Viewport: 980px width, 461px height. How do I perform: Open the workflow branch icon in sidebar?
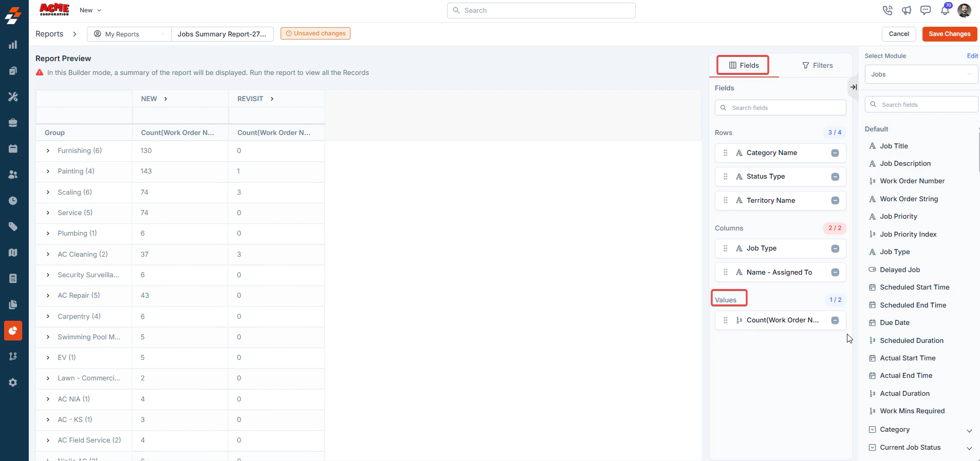click(13, 356)
